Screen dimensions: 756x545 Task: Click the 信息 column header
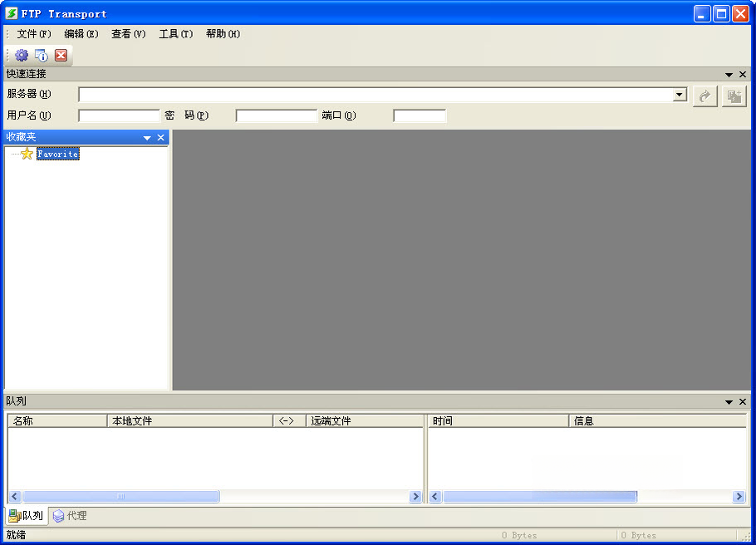658,421
